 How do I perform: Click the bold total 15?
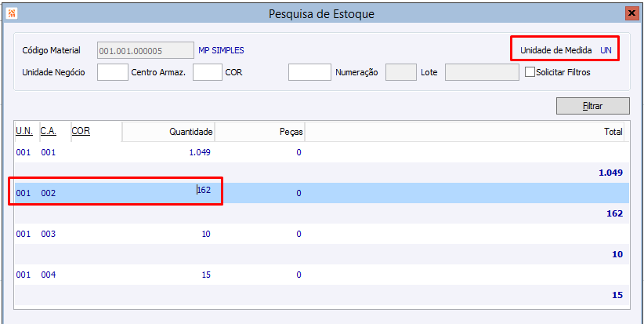[617, 295]
